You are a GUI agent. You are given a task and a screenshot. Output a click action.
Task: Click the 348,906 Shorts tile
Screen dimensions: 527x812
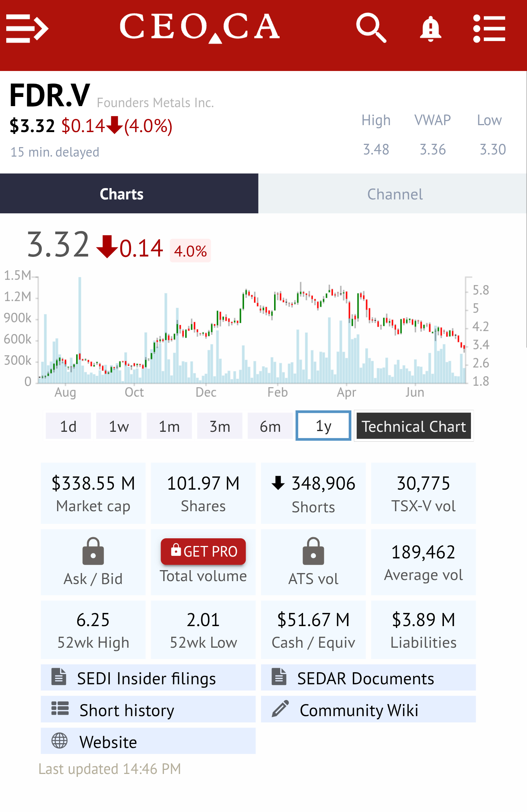click(x=313, y=493)
